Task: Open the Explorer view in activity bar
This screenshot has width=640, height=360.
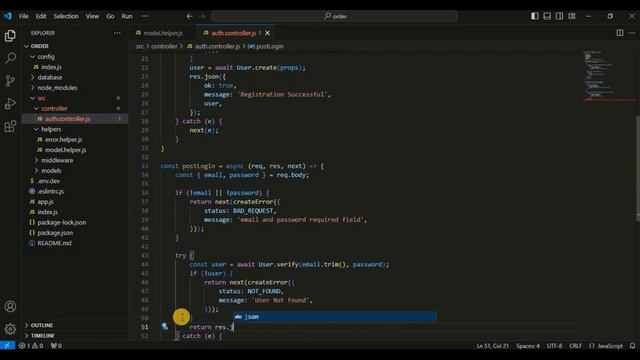Action: pos(10,36)
